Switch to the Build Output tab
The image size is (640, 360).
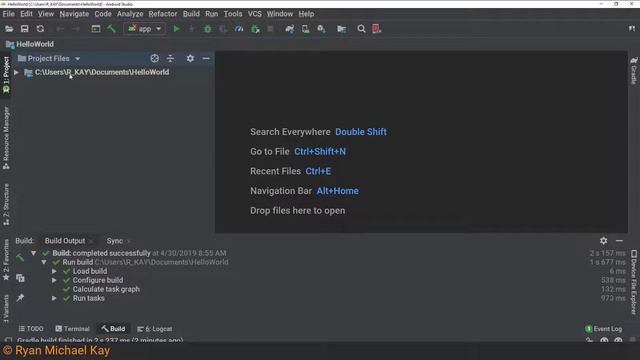[x=65, y=241]
